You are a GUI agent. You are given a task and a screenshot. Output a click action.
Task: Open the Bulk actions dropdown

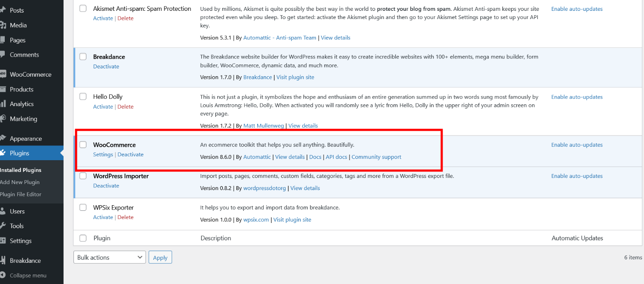pos(110,257)
